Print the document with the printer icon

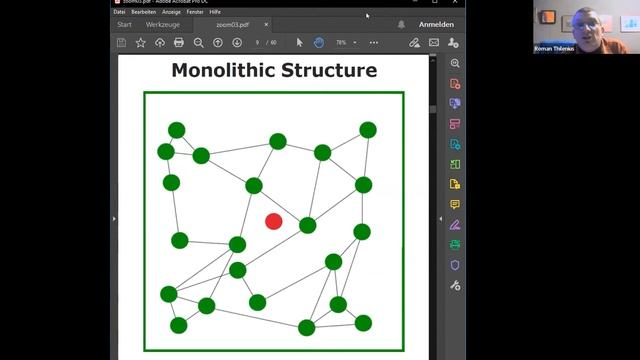[179, 42]
